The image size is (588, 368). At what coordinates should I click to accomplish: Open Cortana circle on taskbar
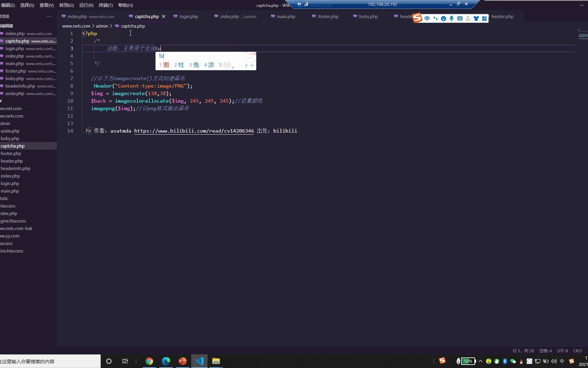pyautogui.click(x=109, y=361)
